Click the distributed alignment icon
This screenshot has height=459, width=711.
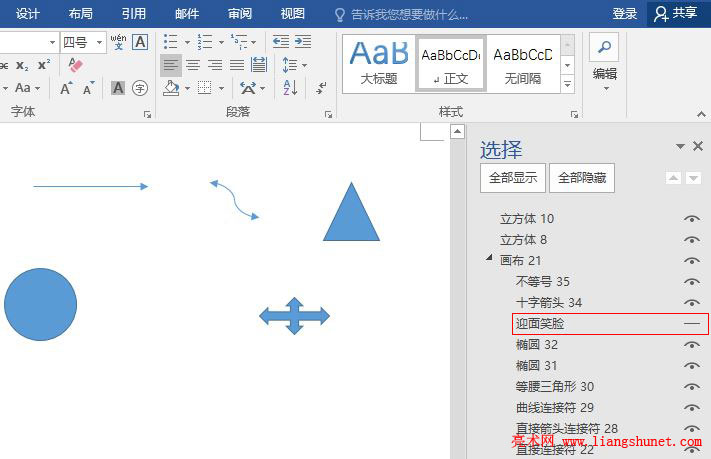(259, 65)
